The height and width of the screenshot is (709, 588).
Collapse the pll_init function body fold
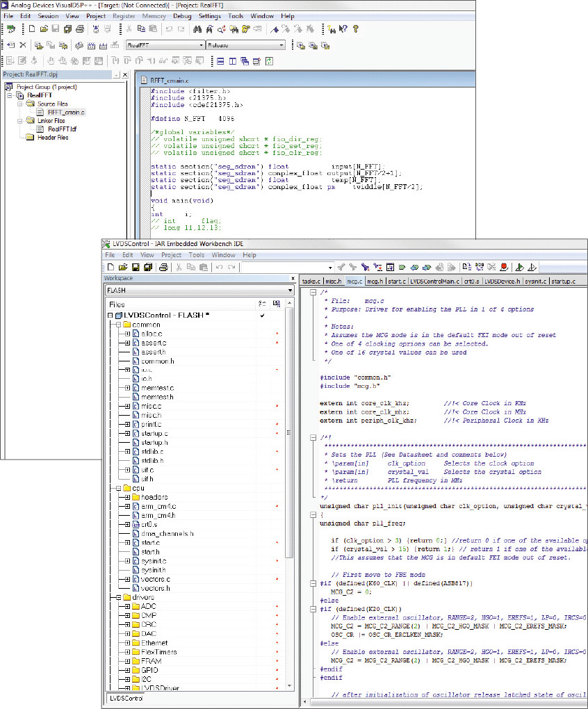pos(313,514)
